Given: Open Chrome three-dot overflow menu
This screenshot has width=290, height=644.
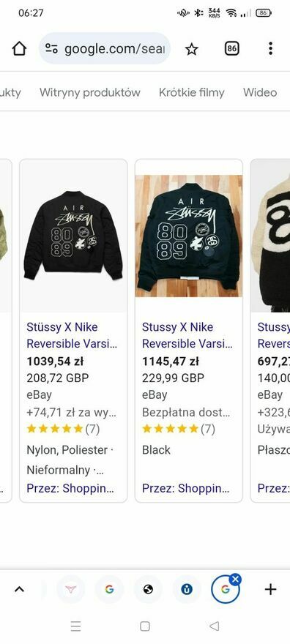Looking at the screenshot, I should click(270, 48).
